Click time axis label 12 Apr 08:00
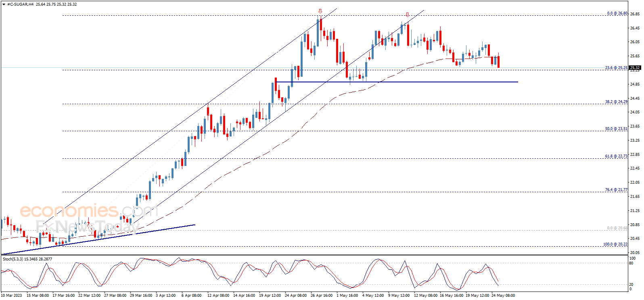This screenshot has width=644, height=300. (x=218, y=296)
